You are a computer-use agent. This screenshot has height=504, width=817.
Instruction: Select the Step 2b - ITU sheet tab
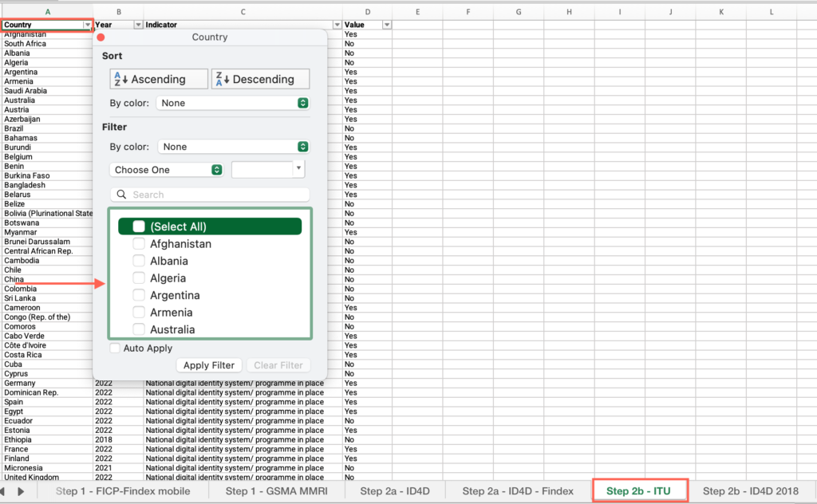pos(638,491)
